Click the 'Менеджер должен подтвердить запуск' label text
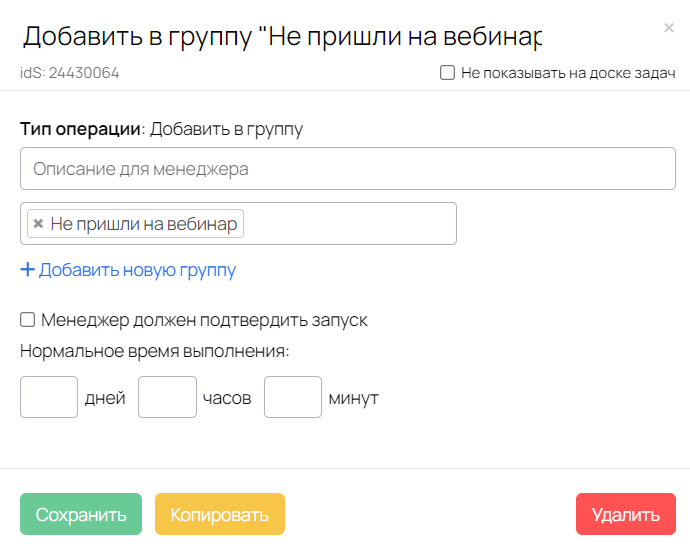Screen dimensions: 690x552 [x=204, y=320]
